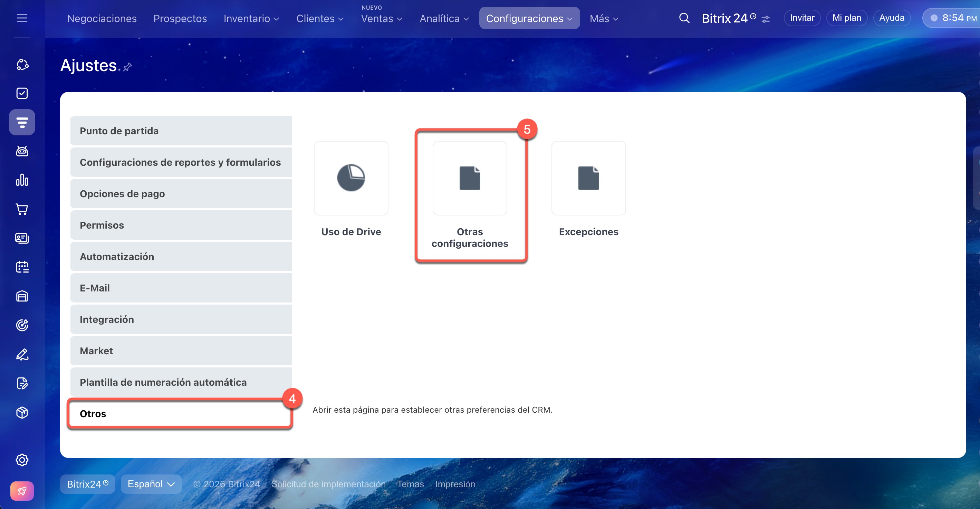
Task: Expand the Configuraciones dropdown
Action: [x=529, y=18]
